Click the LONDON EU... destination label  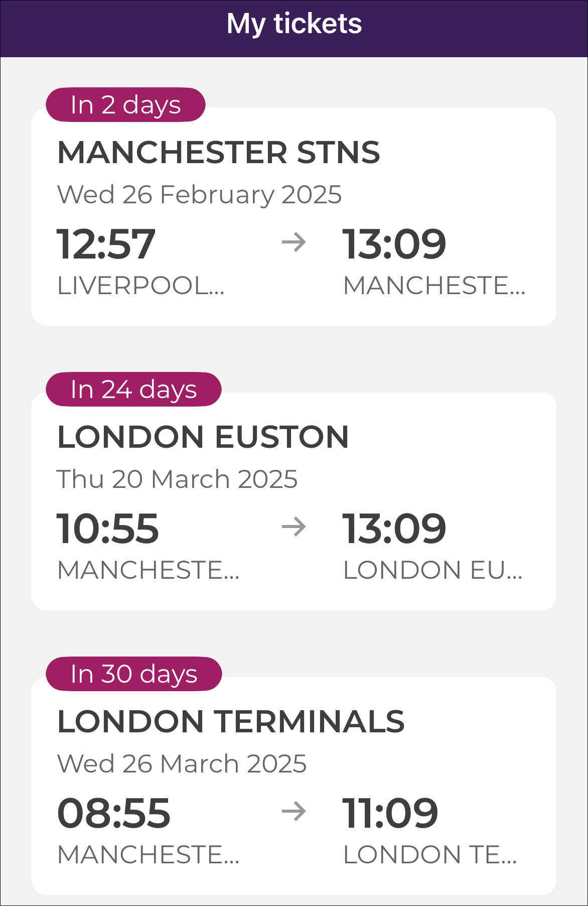coord(433,570)
